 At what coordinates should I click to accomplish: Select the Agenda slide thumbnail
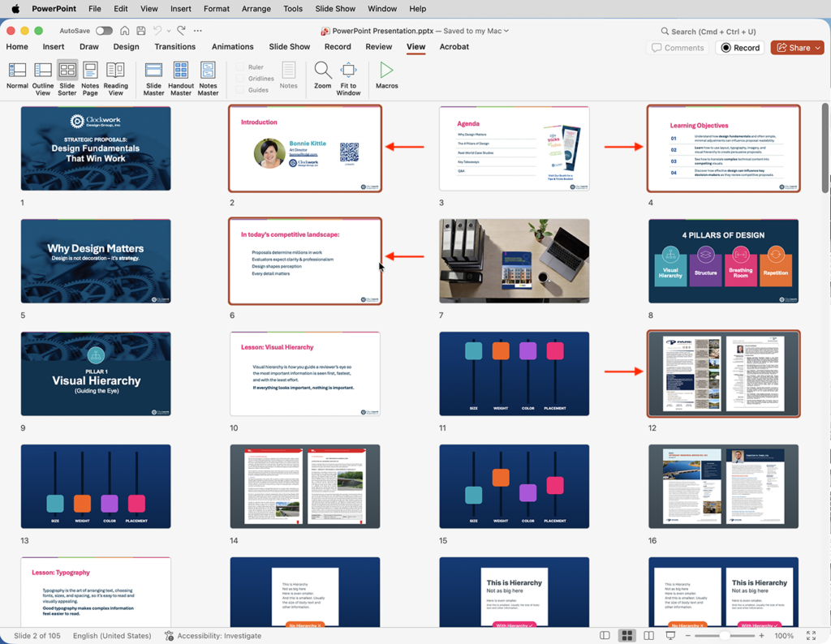[514, 148]
